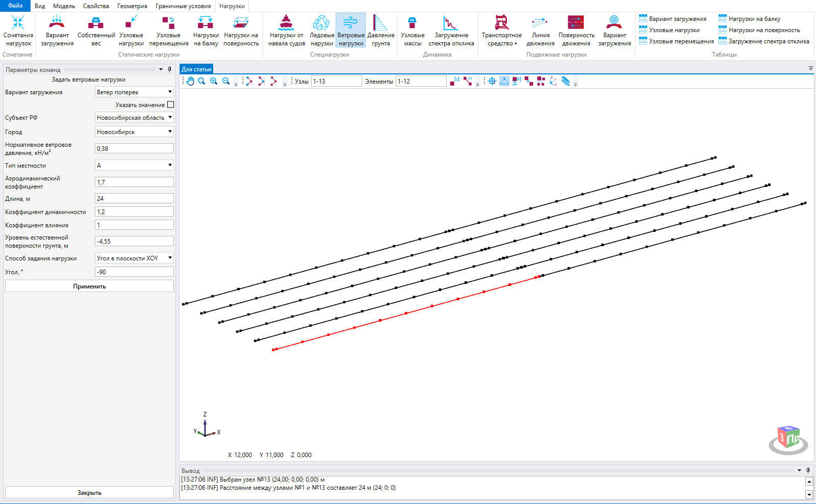This screenshot has width=816, height=504.
Task: Click output panel scroll down arrow
Action: pyautogui.click(x=809, y=494)
